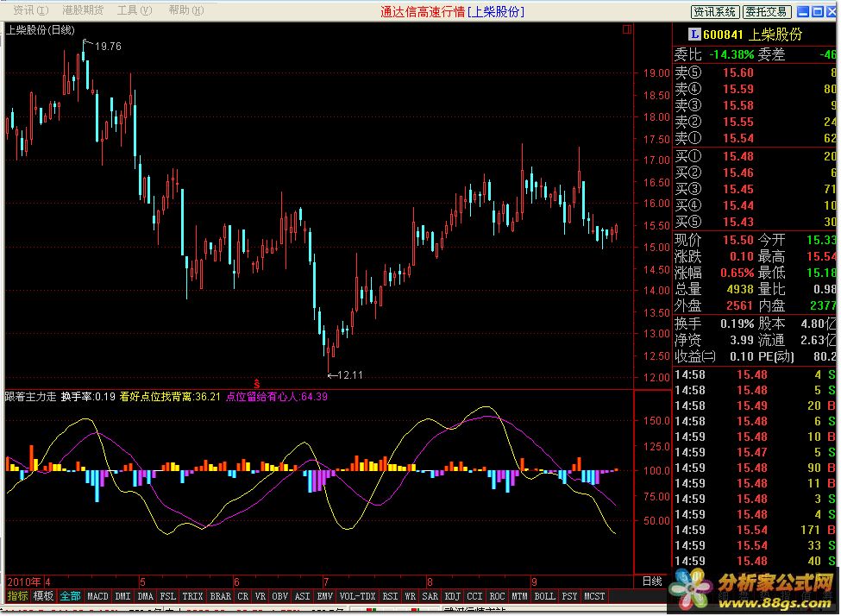Select the ASI indicator tab
Image resolution: width=841 pixels, height=616 pixels.
pyautogui.click(x=303, y=595)
